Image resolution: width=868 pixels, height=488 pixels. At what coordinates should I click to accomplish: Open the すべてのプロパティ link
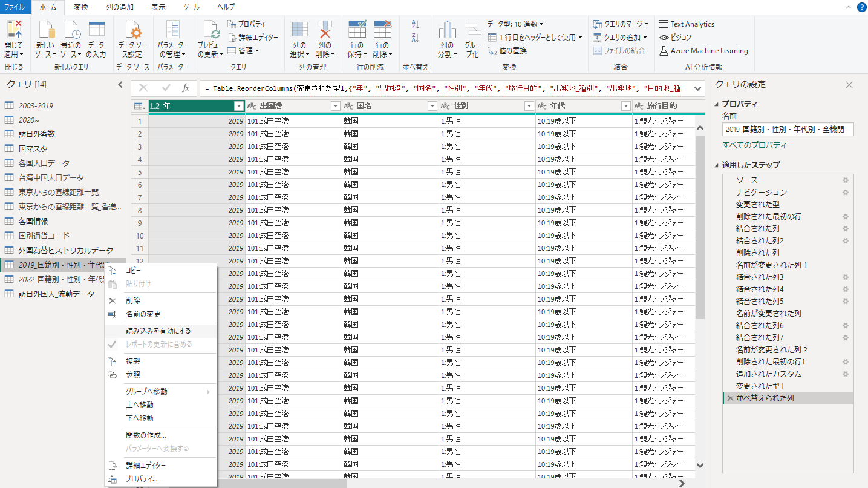pos(754,145)
